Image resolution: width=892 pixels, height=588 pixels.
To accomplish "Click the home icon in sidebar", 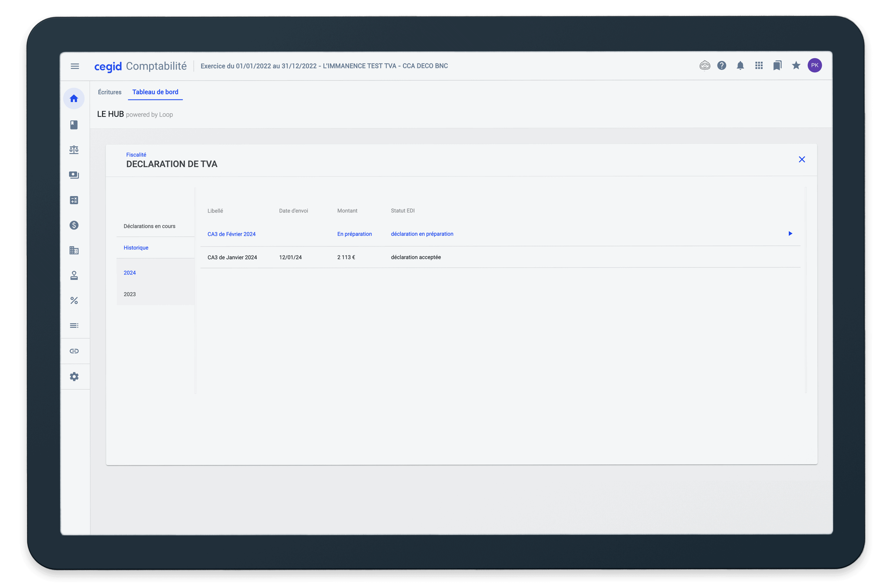I will point(74,99).
